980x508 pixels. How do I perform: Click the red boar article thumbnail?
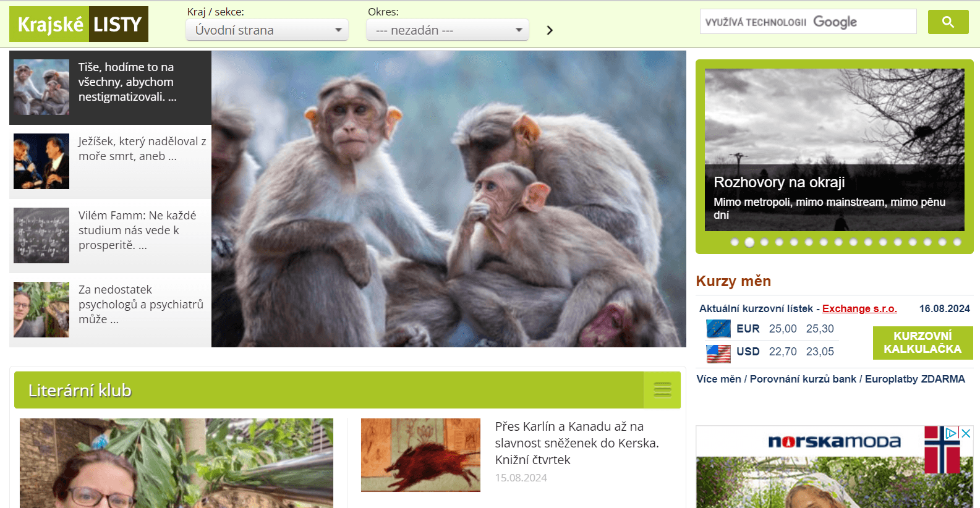pos(420,455)
